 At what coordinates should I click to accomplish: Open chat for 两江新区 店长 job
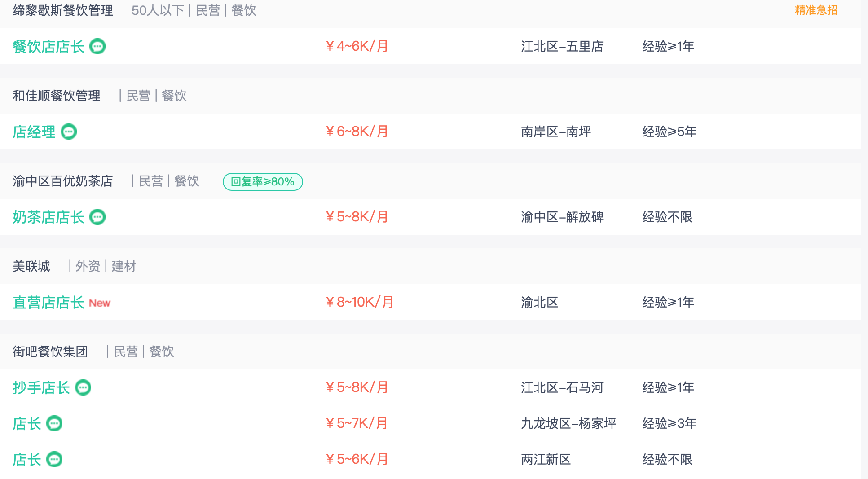(x=54, y=459)
